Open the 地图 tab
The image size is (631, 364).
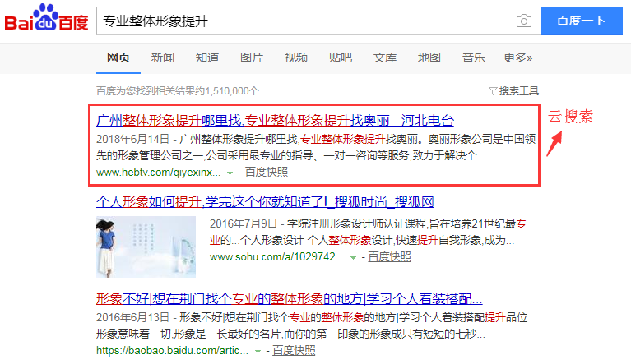click(429, 58)
